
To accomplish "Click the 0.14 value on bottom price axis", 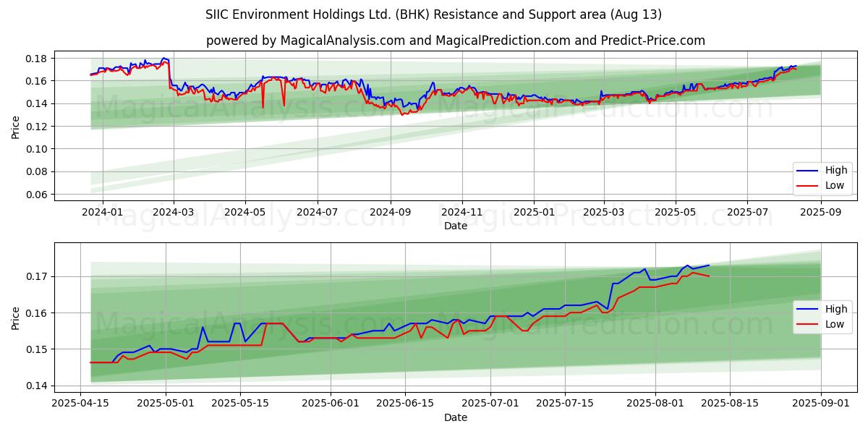I will (x=37, y=386).
